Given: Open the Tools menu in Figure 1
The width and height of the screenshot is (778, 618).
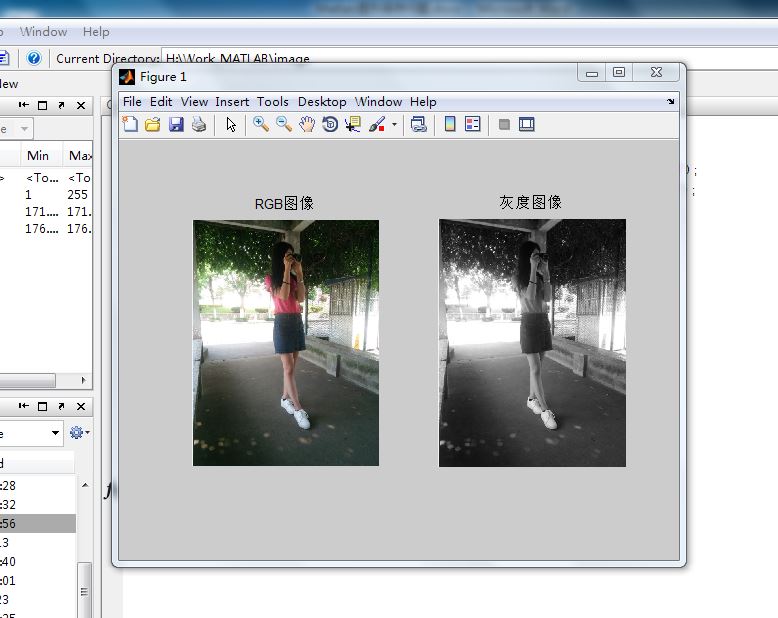Looking at the screenshot, I should coord(272,101).
